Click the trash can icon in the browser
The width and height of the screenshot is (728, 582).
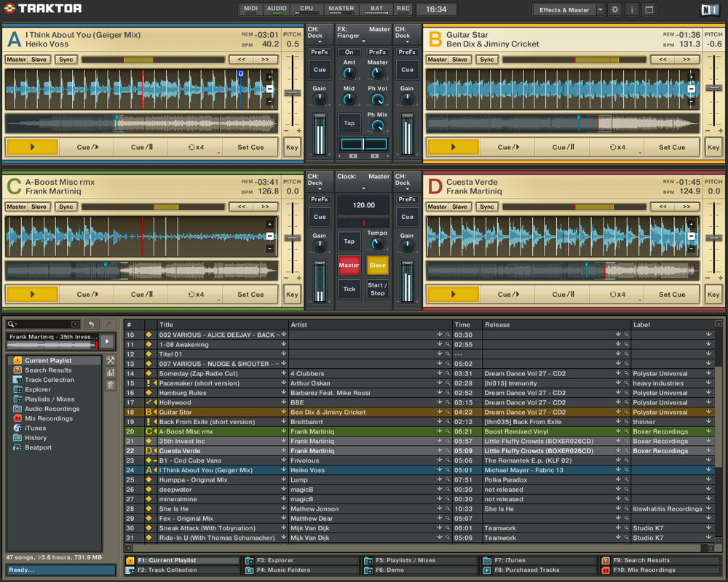tap(111, 385)
